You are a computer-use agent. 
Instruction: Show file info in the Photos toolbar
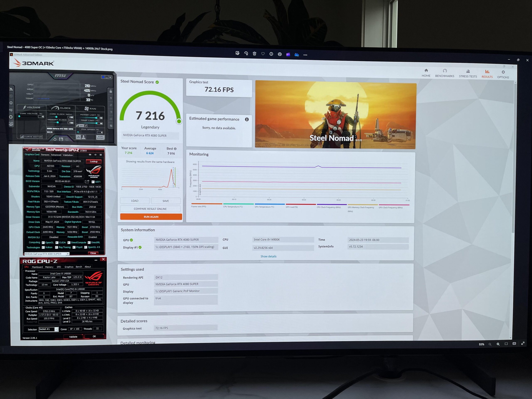pyautogui.click(x=271, y=54)
